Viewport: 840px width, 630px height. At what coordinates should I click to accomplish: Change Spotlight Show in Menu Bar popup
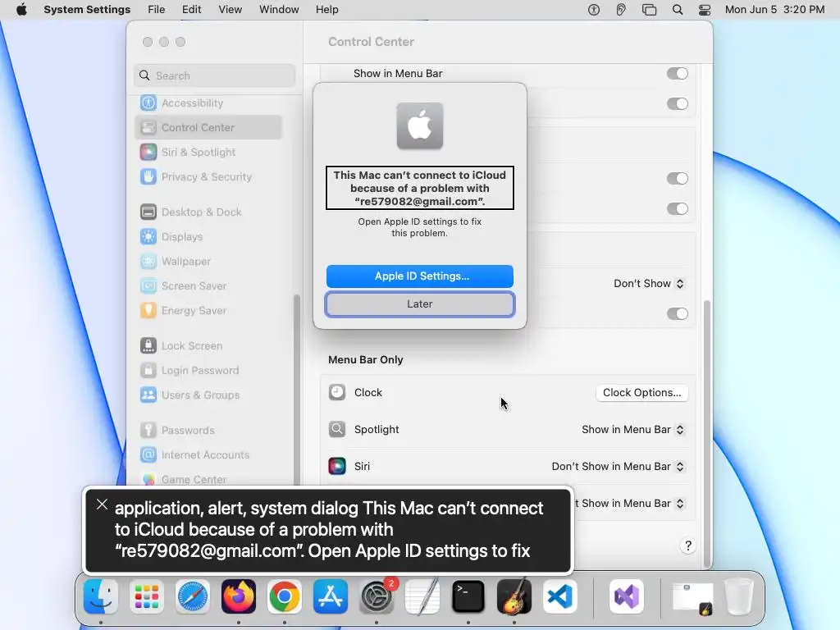click(x=633, y=430)
